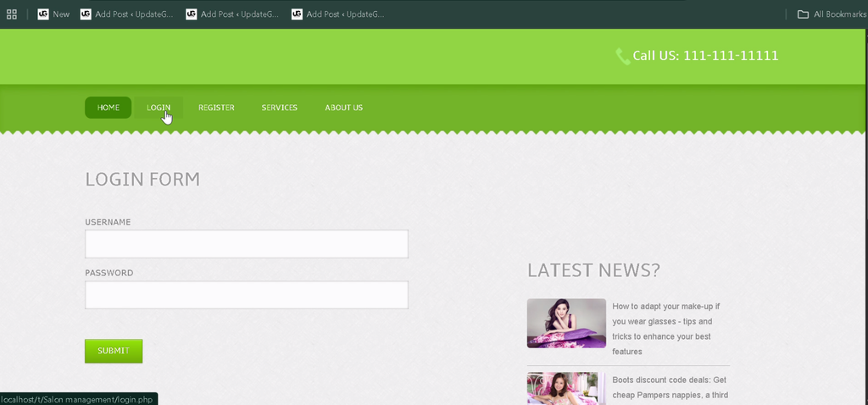The image size is (868, 405).
Task: Click the LOGIN FORM heading
Action: coord(142,180)
